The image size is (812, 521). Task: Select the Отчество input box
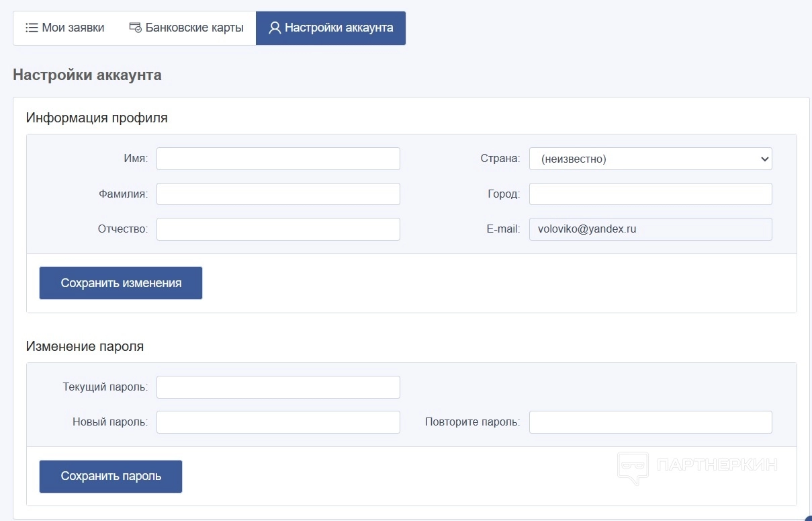[278, 229]
